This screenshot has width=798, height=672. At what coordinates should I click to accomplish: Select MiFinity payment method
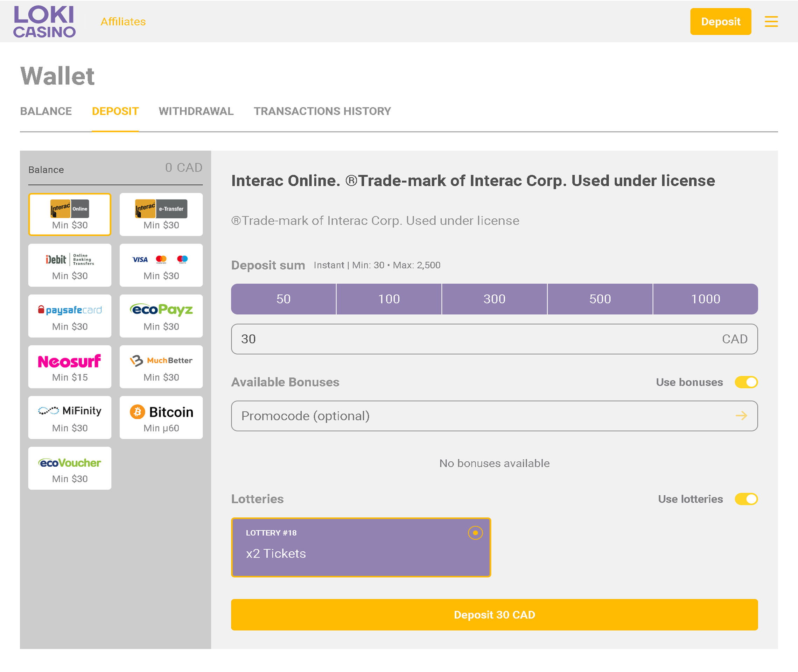click(70, 417)
